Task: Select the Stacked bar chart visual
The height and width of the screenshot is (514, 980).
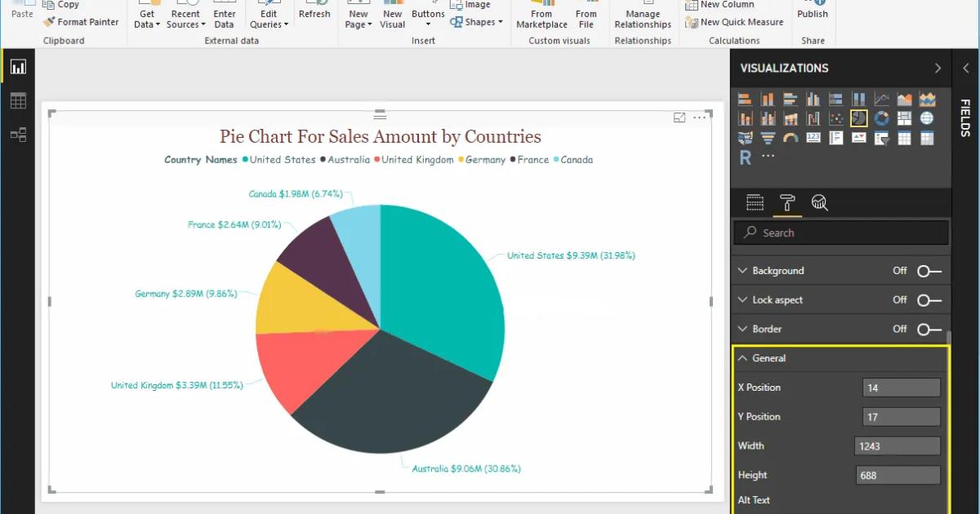Action: point(745,99)
